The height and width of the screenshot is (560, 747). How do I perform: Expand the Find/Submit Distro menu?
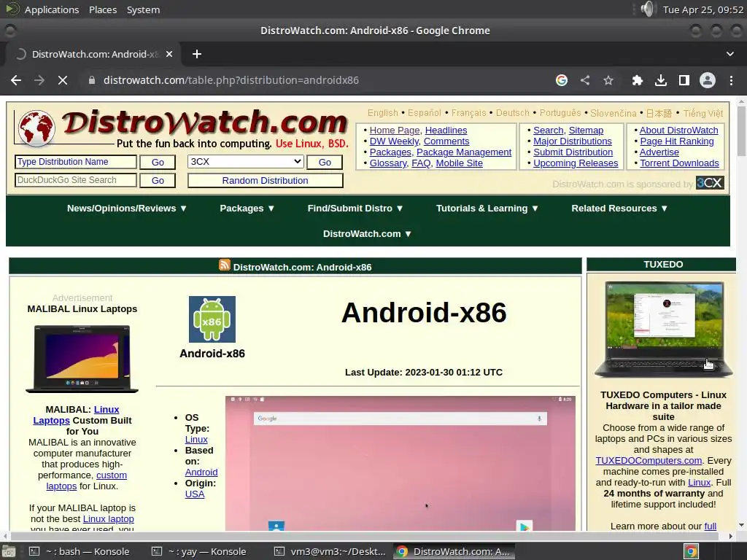(x=355, y=208)
